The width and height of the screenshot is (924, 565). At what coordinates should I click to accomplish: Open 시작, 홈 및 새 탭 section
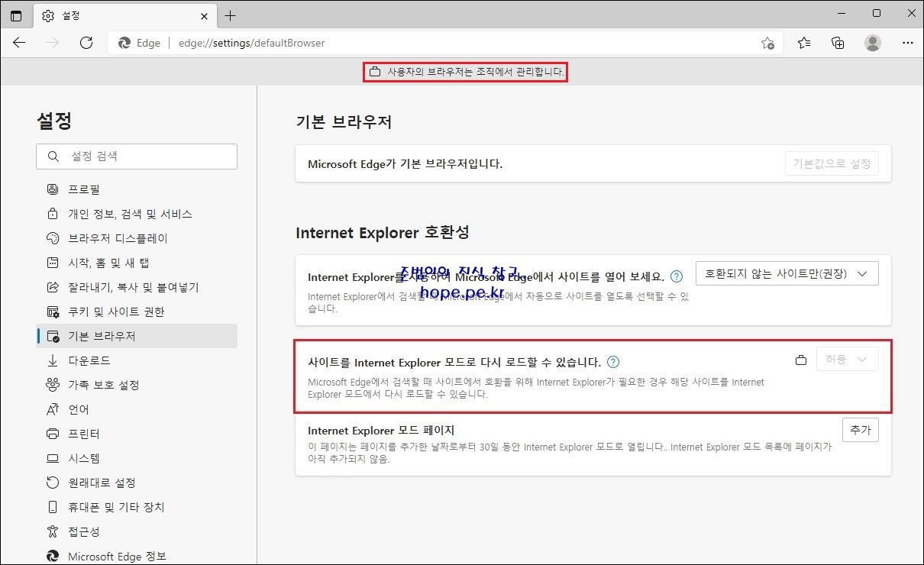pyautogui.click(x=137, y=263)
